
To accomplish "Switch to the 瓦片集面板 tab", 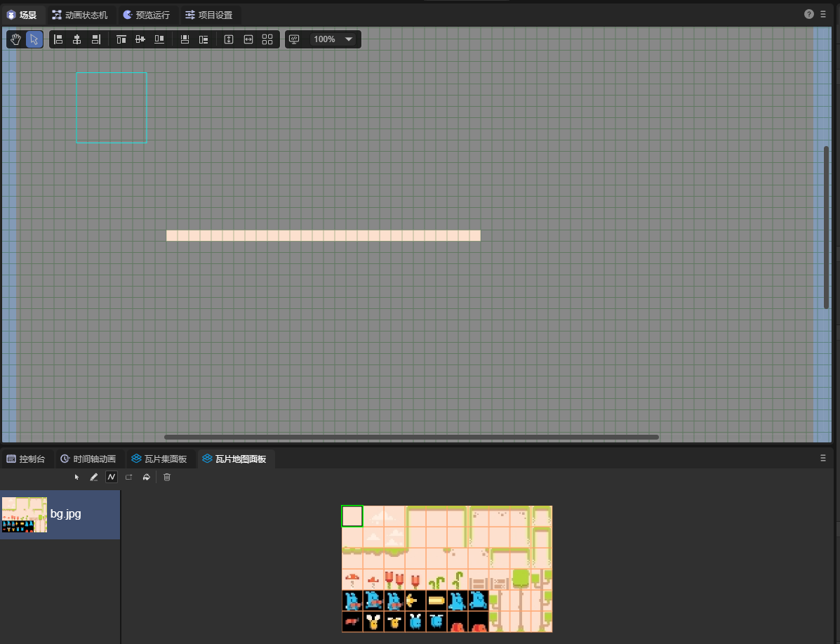I will 159,459.
